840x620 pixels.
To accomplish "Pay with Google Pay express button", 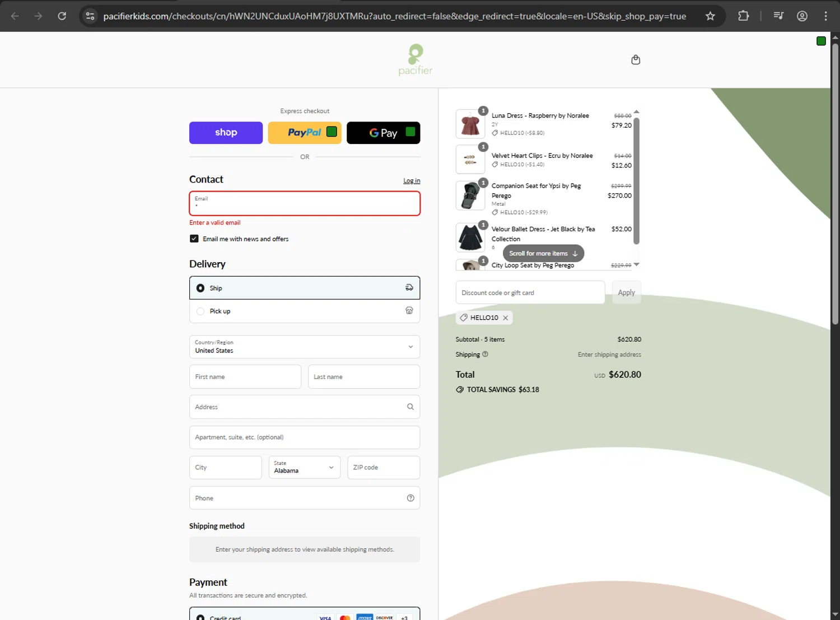I will pos(384,133).
